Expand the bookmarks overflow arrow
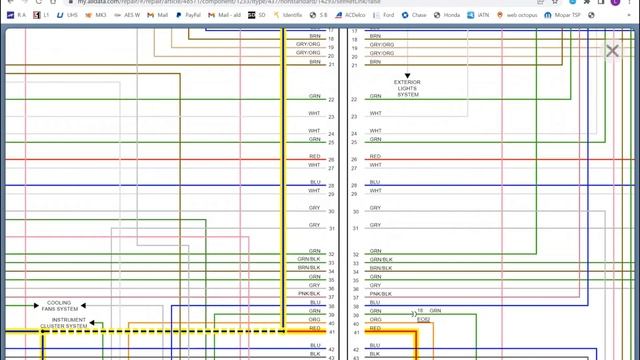 point(629,15)
